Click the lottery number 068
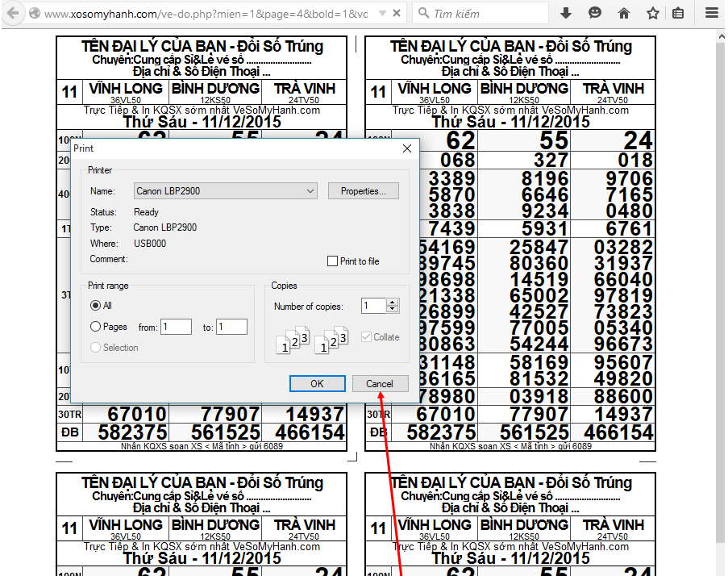Screen dimensions: 728x576 (x=458, y=161)
